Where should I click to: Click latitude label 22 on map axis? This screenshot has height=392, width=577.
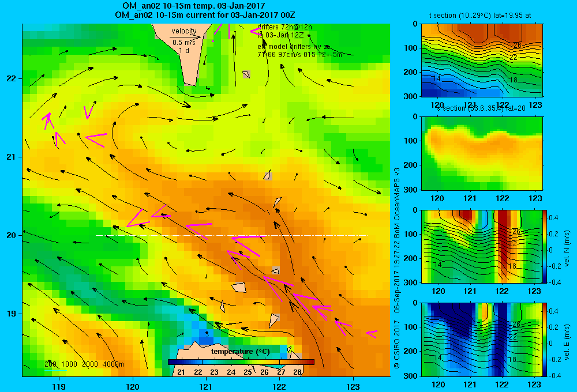click(x=12, y=78)
